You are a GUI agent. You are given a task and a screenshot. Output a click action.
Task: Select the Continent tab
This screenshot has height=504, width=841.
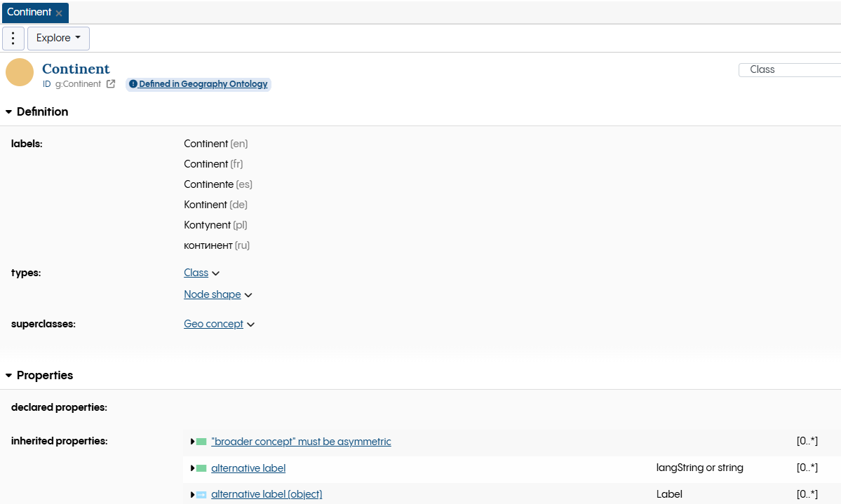(x=28, y=12)
